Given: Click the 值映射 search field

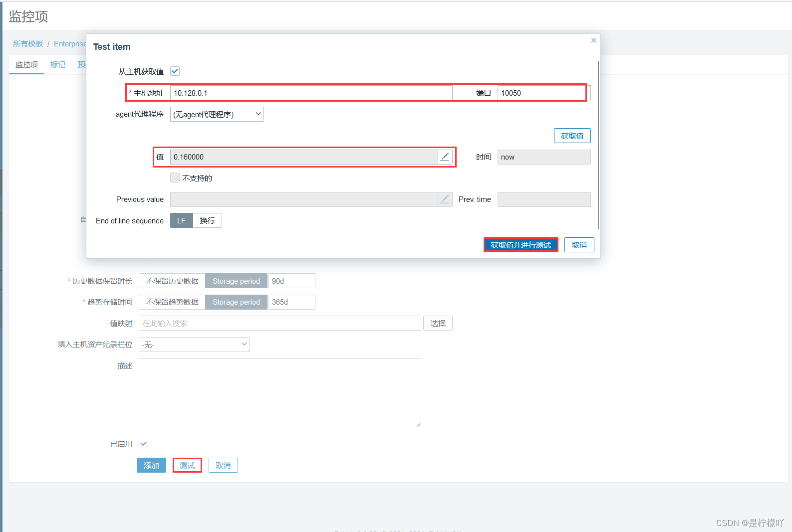Looking at the screenshot, I should pyautogui.click(x=280, y=323).
